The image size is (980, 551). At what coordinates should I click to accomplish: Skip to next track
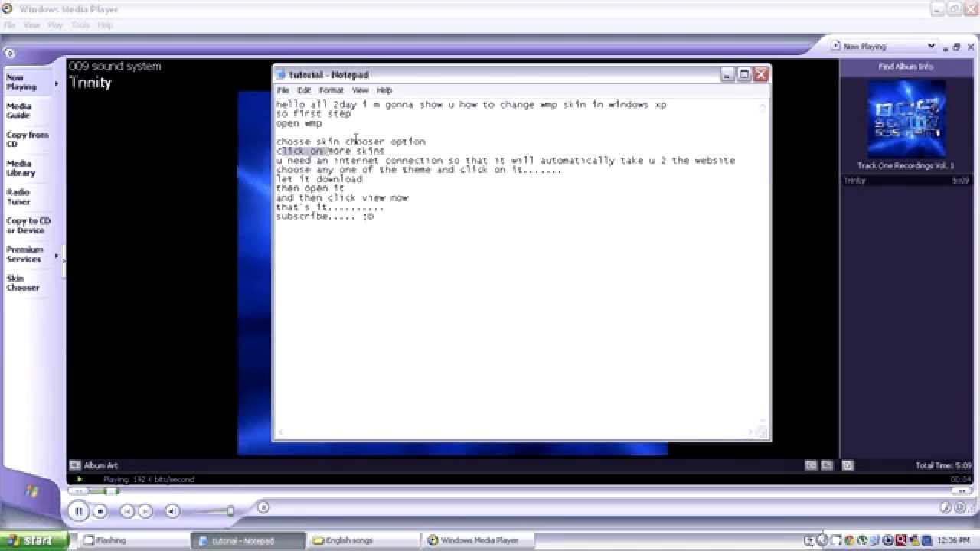pos(145,511)
